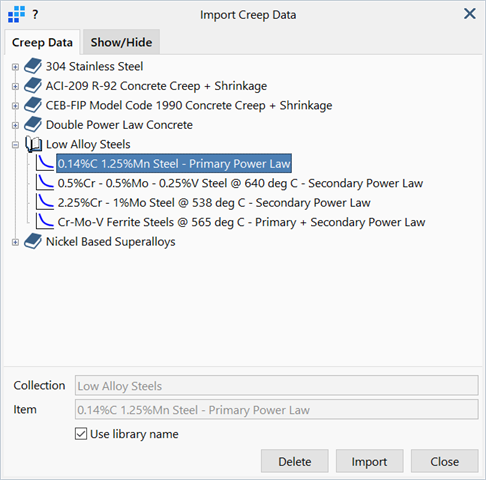This screenshot has width=486, height=480.
Task: Click curve icon of Cr-Mo-V Ferrite Steels item
Action: click(45, 222)
